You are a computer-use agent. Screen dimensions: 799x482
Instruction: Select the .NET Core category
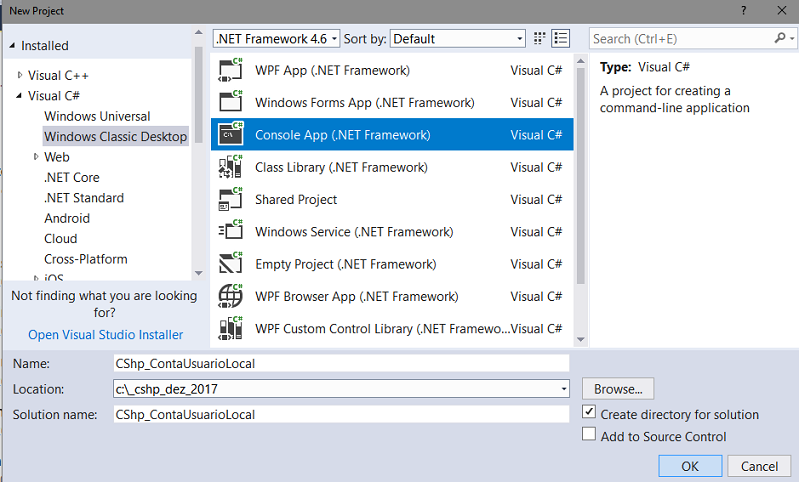point(72,177)
